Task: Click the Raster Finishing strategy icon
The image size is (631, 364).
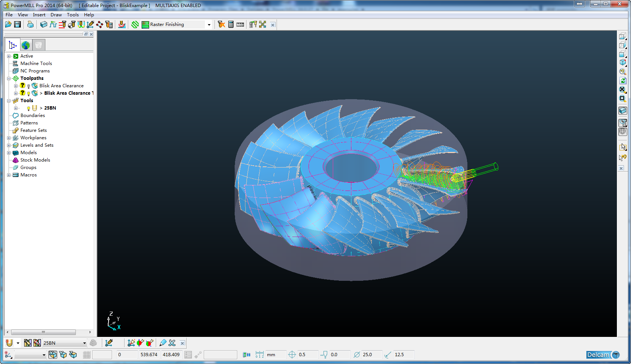Action: [x=145, y=25]
